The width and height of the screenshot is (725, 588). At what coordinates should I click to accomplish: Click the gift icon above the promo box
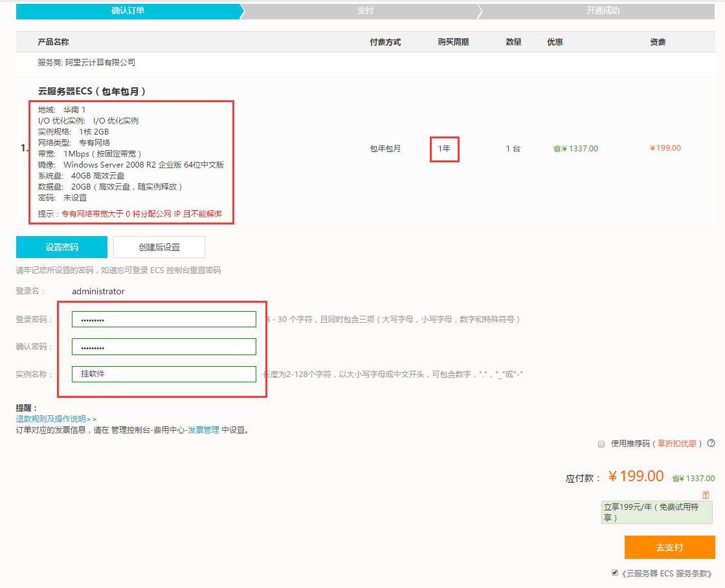[x=706, y=495]
